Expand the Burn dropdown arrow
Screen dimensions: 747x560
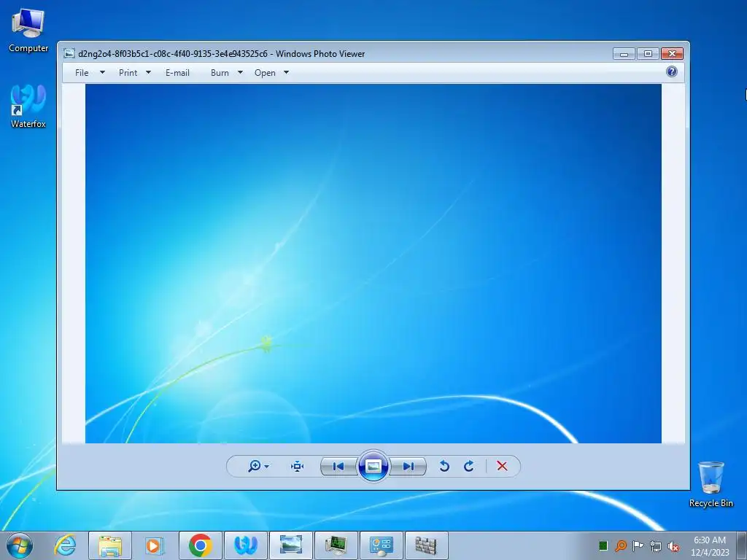pos(240,73)
